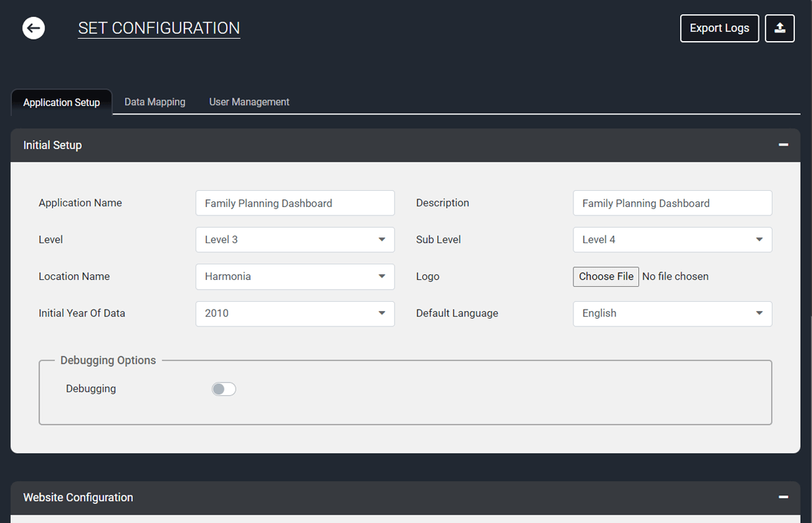Click the SET CONFIGURATION heading
The width and height of the screenshot is (812, 523).
[x=159, y=28]
